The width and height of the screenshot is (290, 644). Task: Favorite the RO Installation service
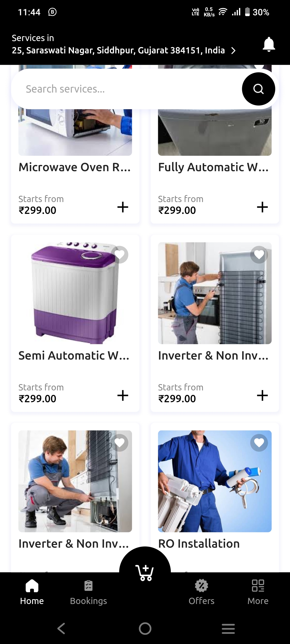(x=259, y=443)
